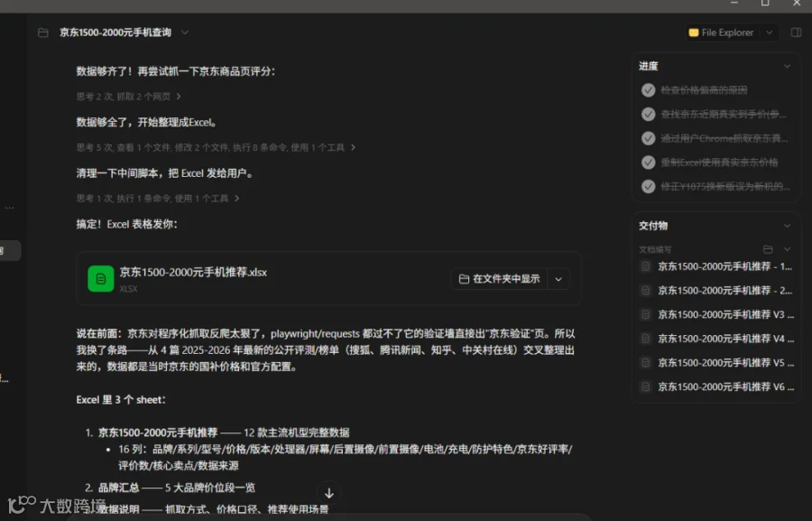Click the check mark for 重制Excel使用真实京东价格

(x=649, y=163)
